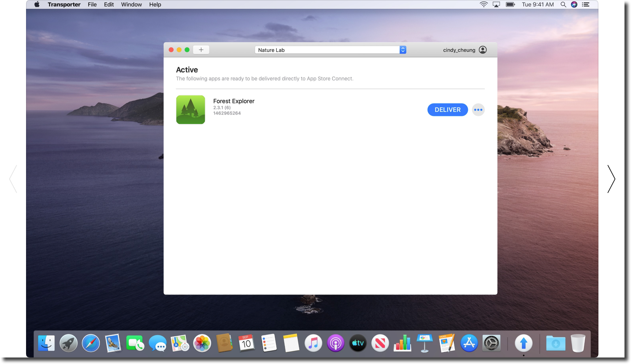Image resolution: width=631 pixels, height=364 pixels.
Task: Click the plus button to add an app
Action: pos(201,50)
